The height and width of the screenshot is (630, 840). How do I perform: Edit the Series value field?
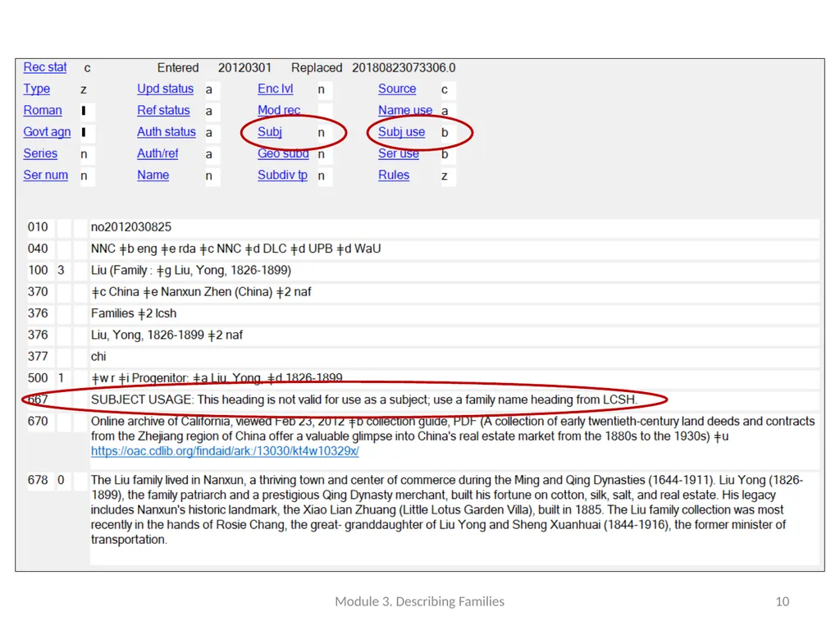coord(87,154)
